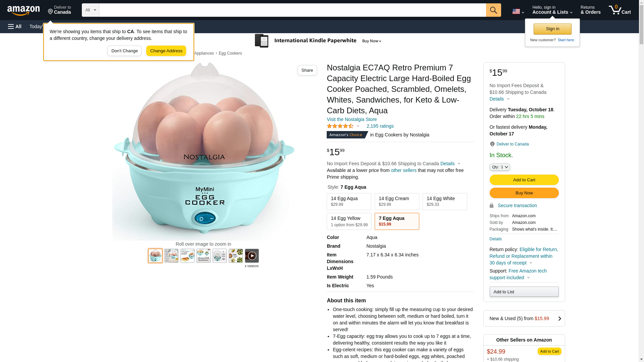The height and width of the screenshot is (362, 644).
Task: Click in the Amazon search field
Action: point(292,10)
